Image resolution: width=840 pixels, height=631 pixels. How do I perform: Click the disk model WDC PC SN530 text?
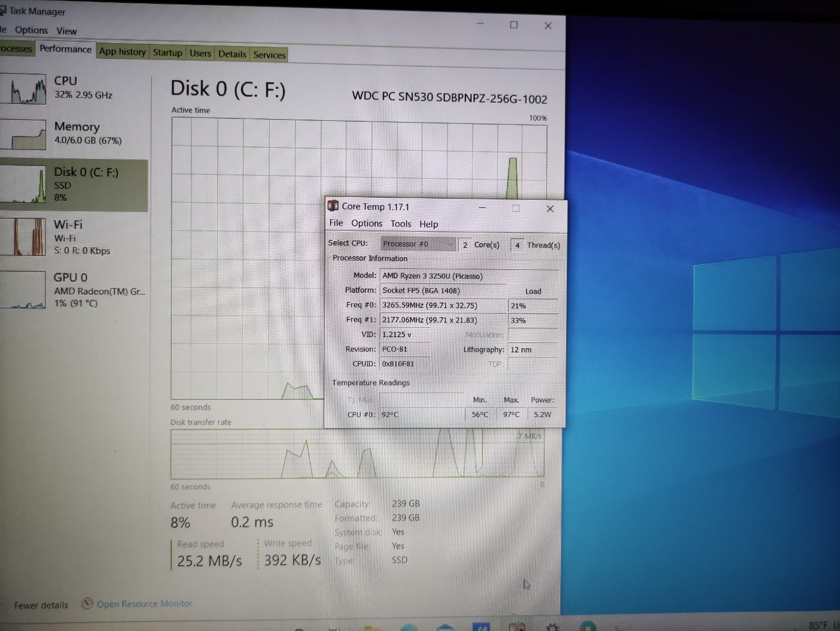pyautogui.click(x=450, y=98)
